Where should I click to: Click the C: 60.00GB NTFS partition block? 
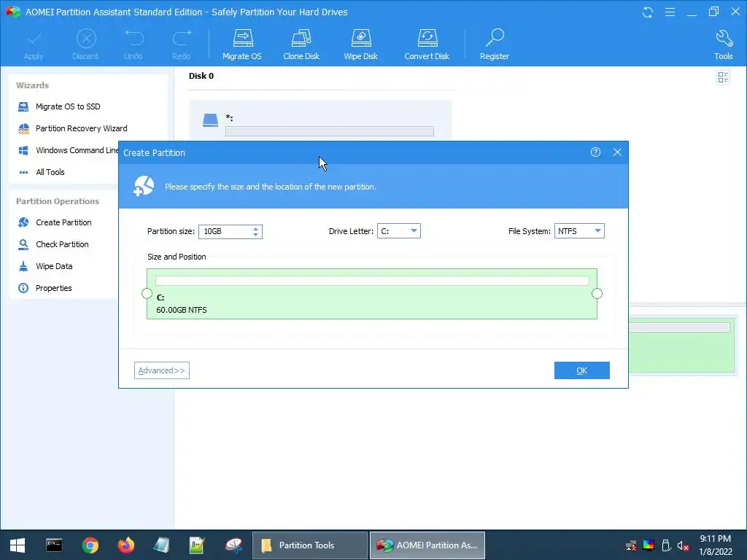[x=371, y=294]
